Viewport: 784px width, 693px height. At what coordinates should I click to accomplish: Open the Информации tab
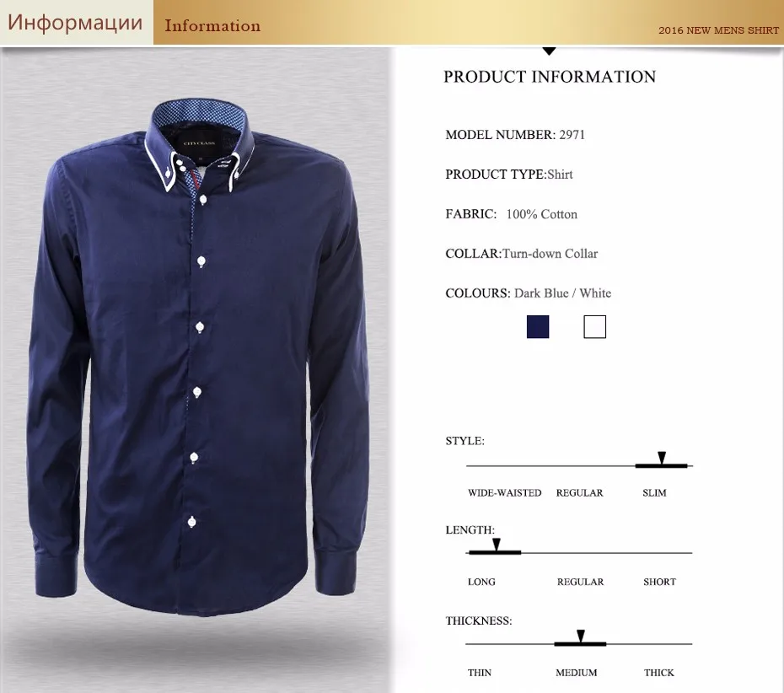coord(76,23)
